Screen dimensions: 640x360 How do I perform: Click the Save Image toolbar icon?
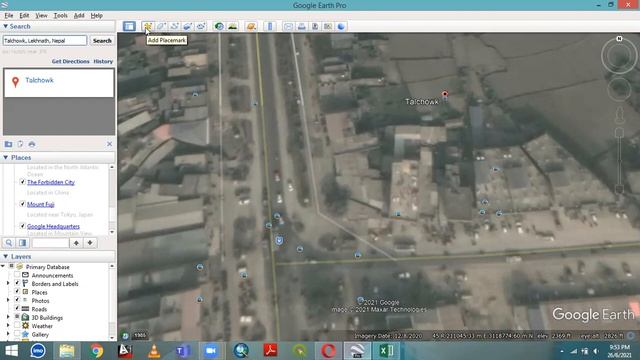tap(315, 26)
